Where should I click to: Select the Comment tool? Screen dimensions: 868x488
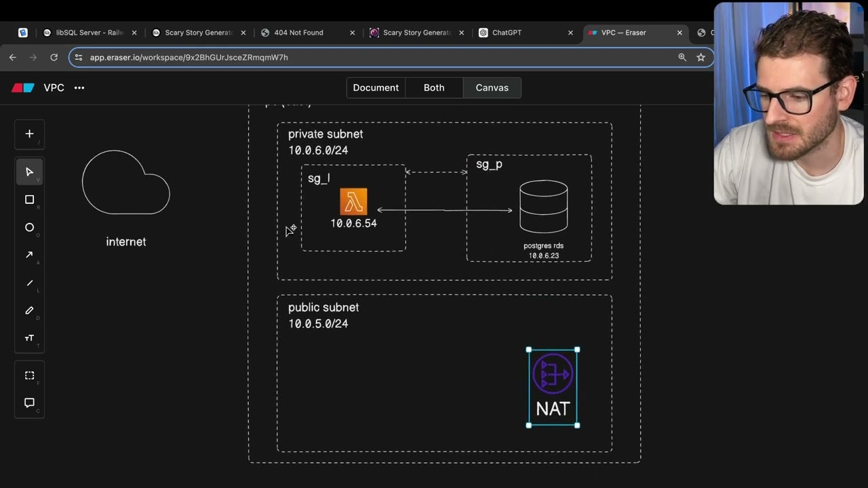29,403
